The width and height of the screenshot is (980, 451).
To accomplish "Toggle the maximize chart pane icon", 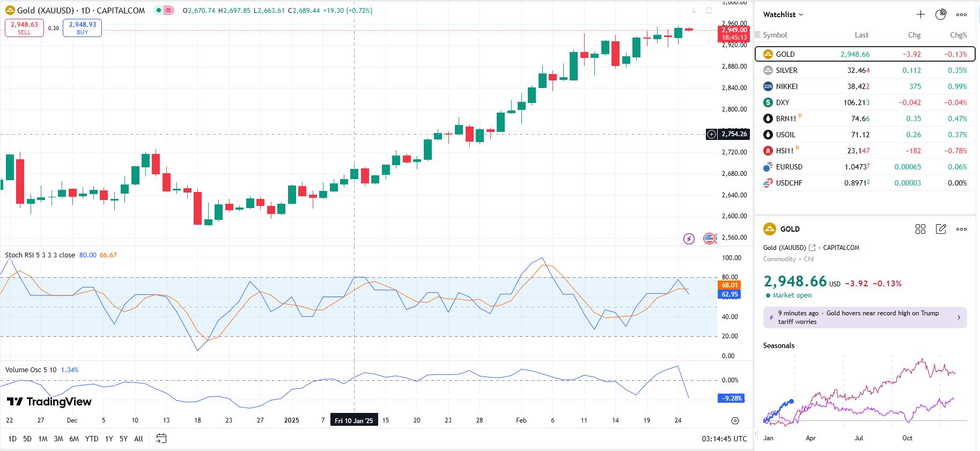I will [x=709, y=11].
